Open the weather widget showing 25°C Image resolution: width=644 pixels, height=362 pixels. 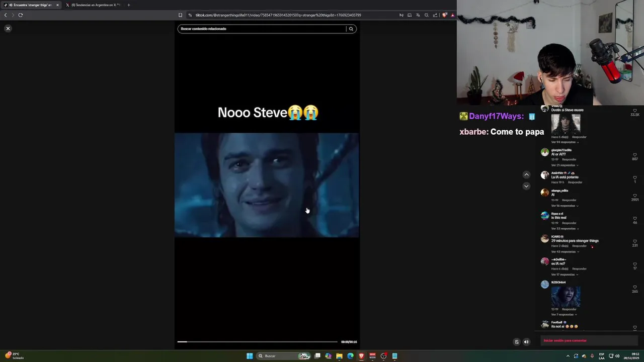(15, 355)
